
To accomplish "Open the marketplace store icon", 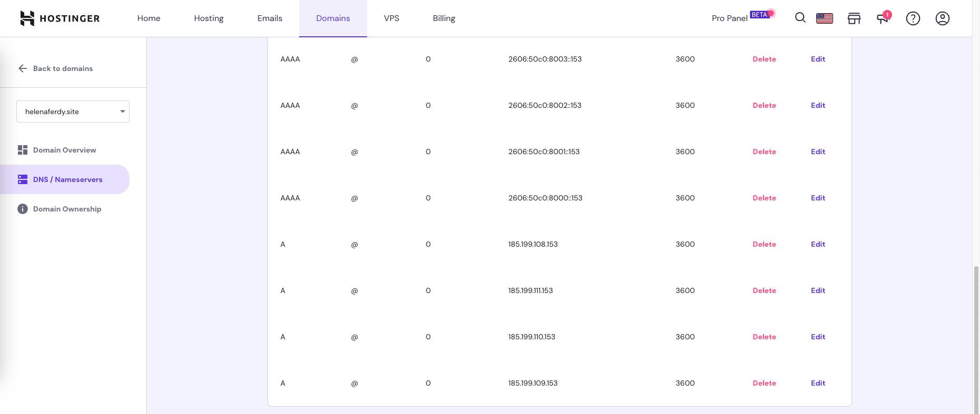I will tap(854, 18).
